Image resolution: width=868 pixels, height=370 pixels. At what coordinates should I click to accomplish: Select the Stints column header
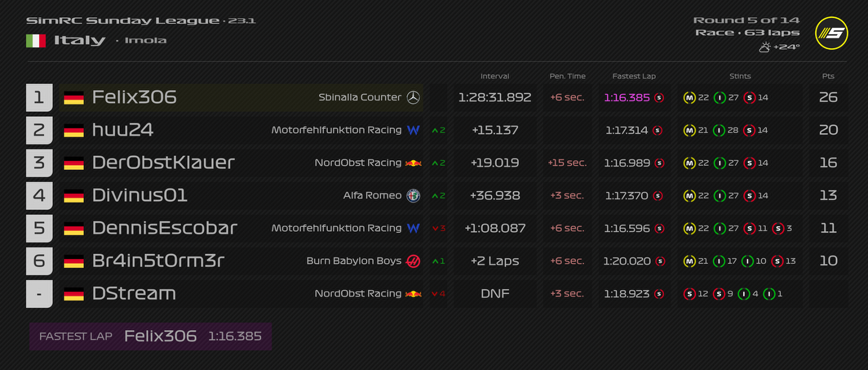pos(738,76)
